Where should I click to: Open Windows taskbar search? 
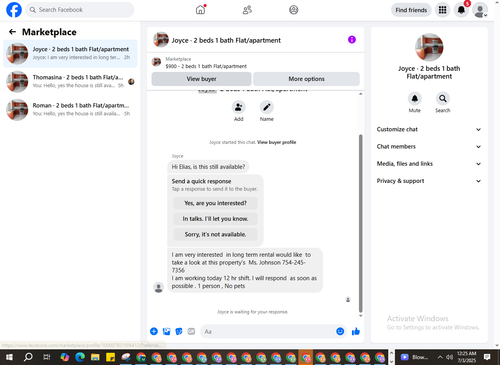(28, 357)
